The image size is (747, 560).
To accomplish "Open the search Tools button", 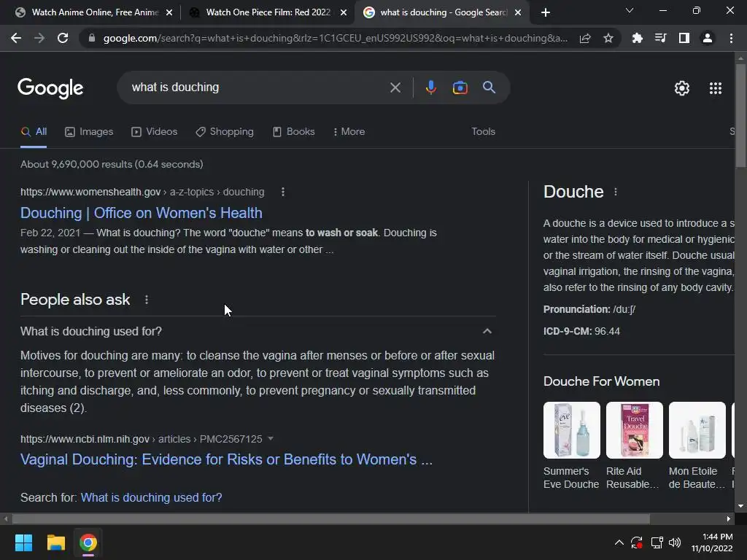I will tap(483, 131).
